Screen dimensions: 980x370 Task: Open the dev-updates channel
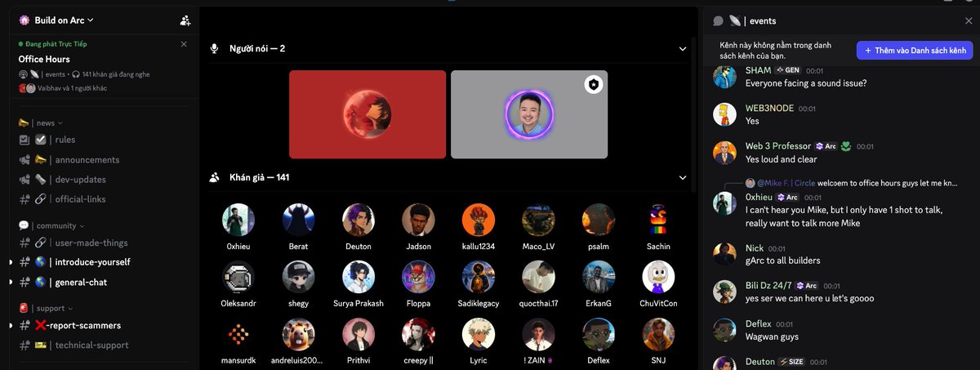(x=80, y=180)
